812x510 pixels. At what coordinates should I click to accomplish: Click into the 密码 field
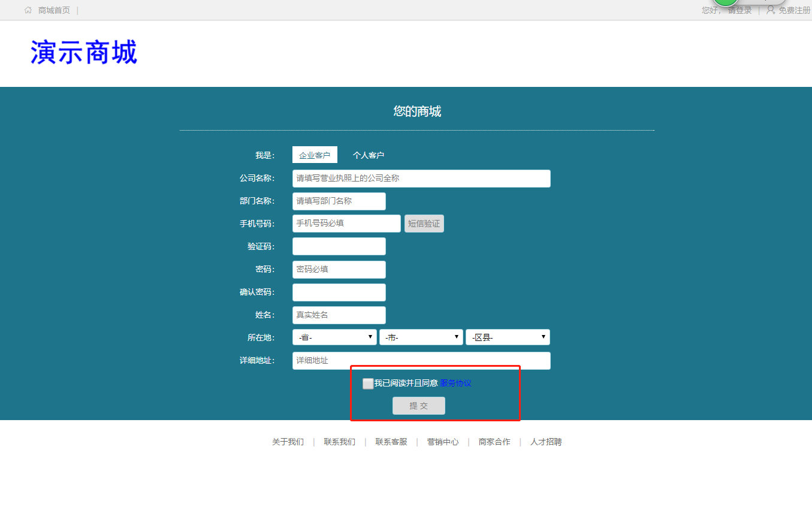(x=339, y=270)
